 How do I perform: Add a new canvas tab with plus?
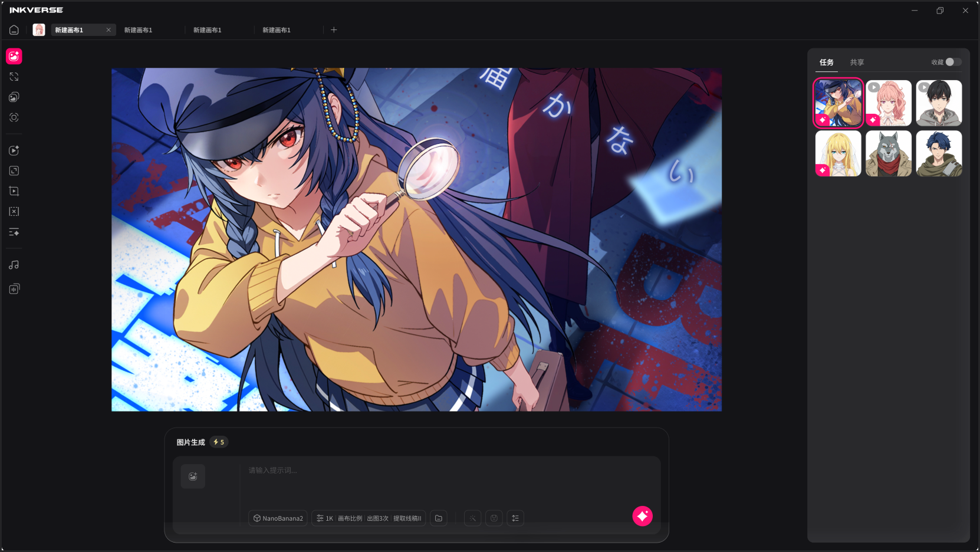334,30
